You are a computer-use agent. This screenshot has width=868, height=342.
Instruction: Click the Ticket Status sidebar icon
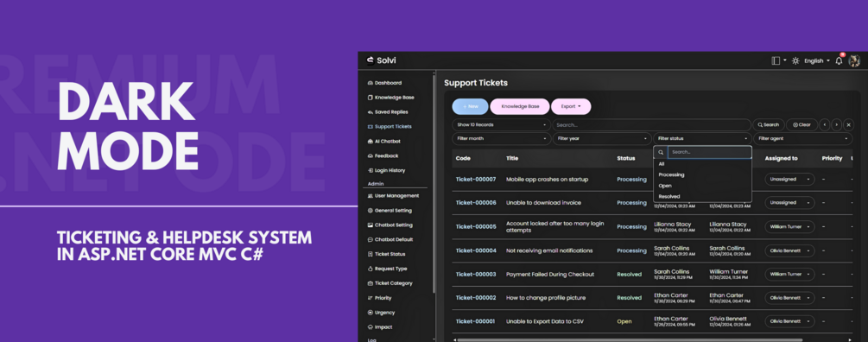pos(371,254)
